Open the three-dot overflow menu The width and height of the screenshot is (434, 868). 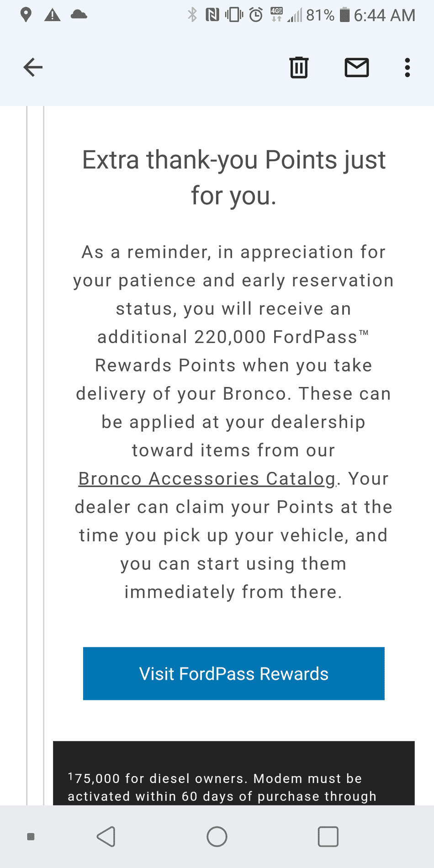407,68
